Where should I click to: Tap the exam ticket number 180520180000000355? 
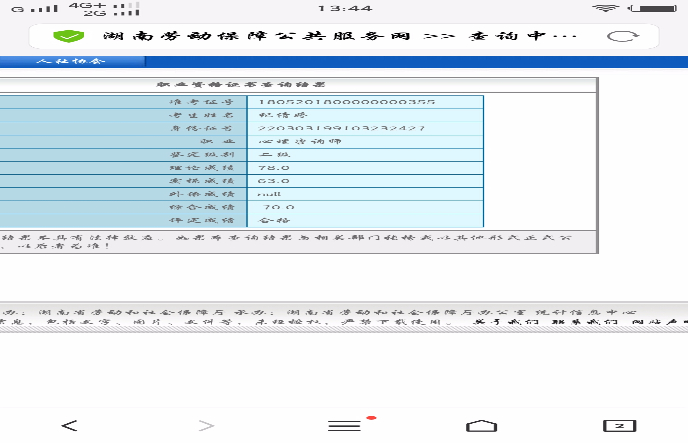tap(346, 102)
